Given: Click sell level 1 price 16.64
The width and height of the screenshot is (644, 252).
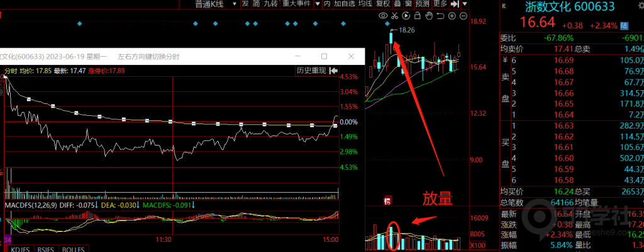Looking at the screenshot, I should [x=563, y=115].
